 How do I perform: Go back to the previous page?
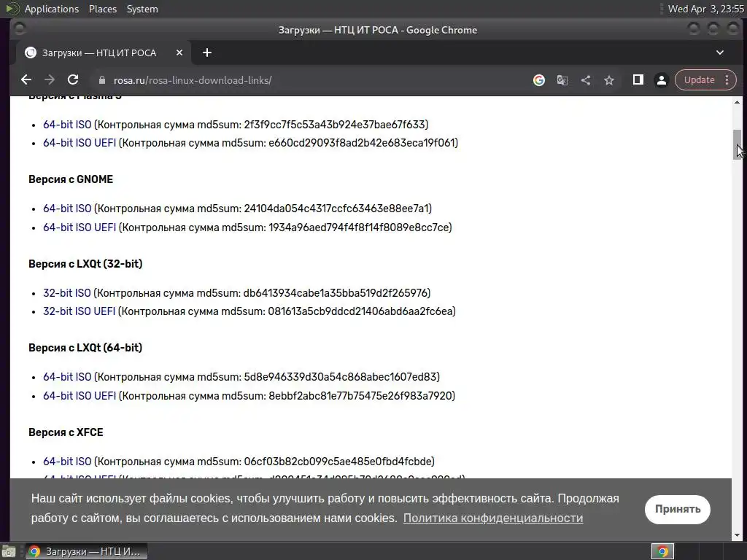pyautogui.click(x=26, y=80)
